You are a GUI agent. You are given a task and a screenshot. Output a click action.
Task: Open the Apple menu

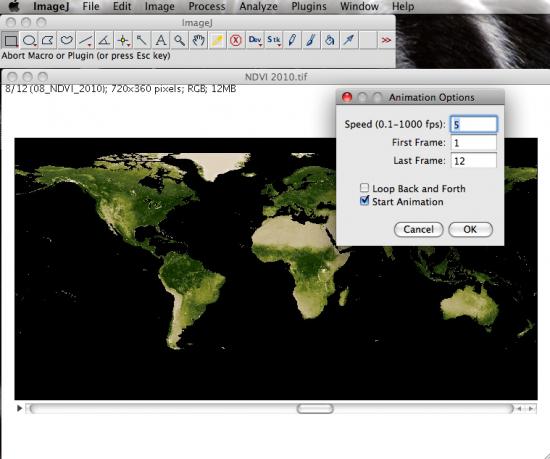(14, 6)
